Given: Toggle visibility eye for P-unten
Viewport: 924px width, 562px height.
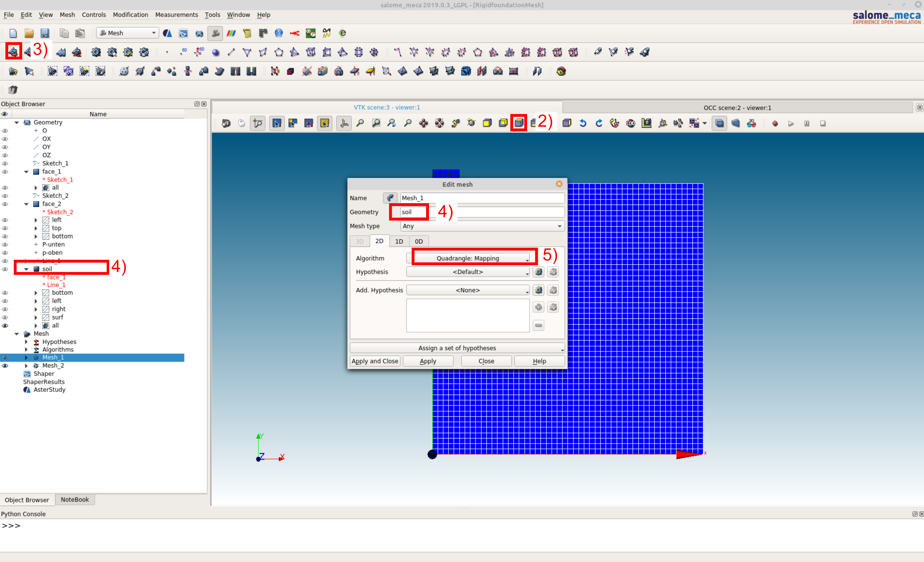Looking at the screenshot, I should pos(5,244).
